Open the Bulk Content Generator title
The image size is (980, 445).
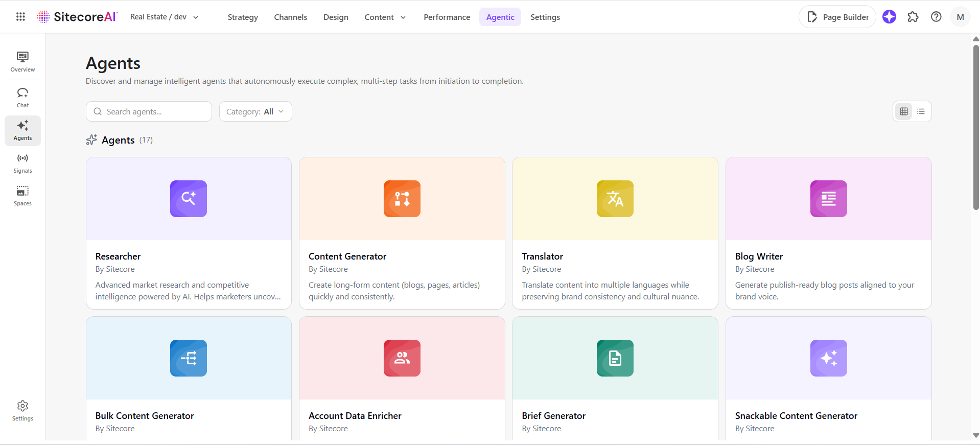tap(145, 416)
